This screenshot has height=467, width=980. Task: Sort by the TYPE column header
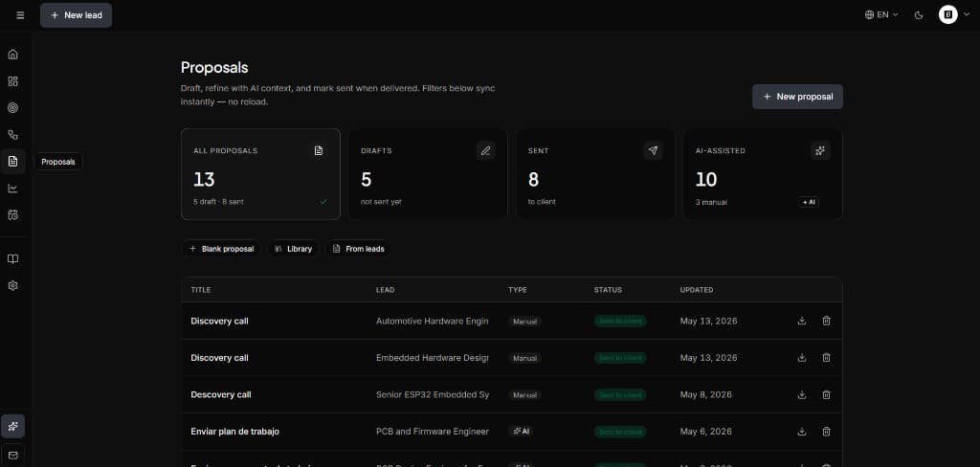[518, 290]
